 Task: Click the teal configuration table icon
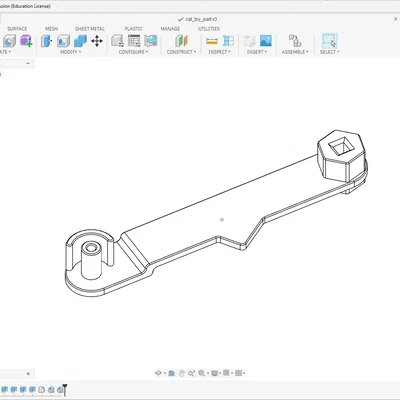pyautogui.click(x=151, y=41)
